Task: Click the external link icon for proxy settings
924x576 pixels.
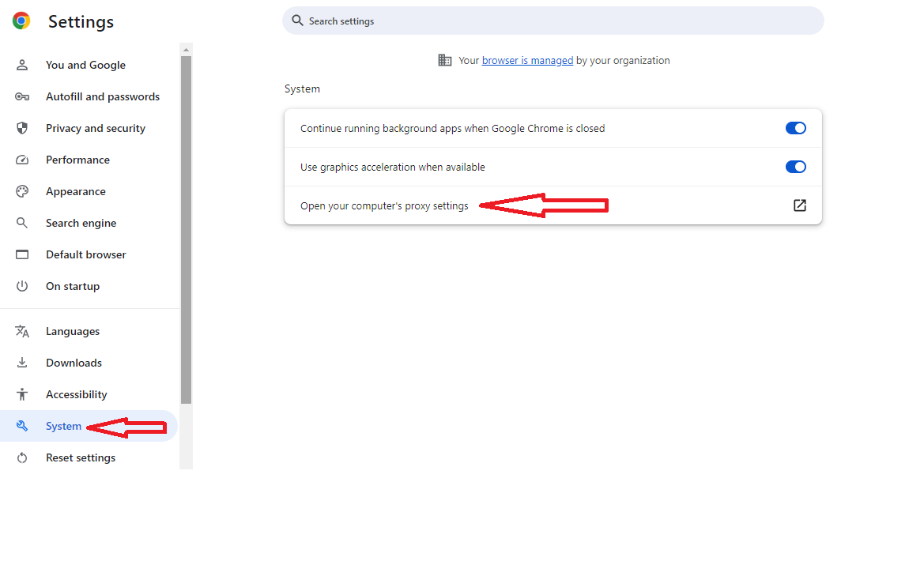Action: [x=799, y=205]
